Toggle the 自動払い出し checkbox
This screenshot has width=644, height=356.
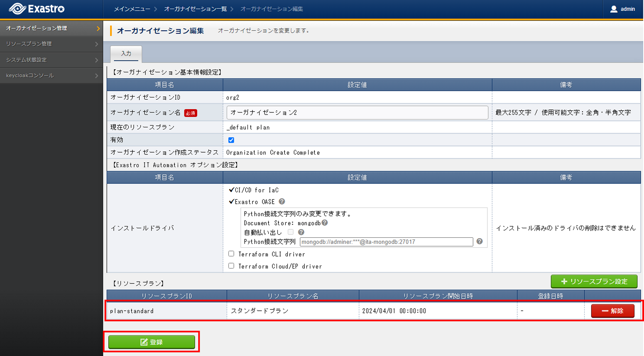(x=291, y=232)
